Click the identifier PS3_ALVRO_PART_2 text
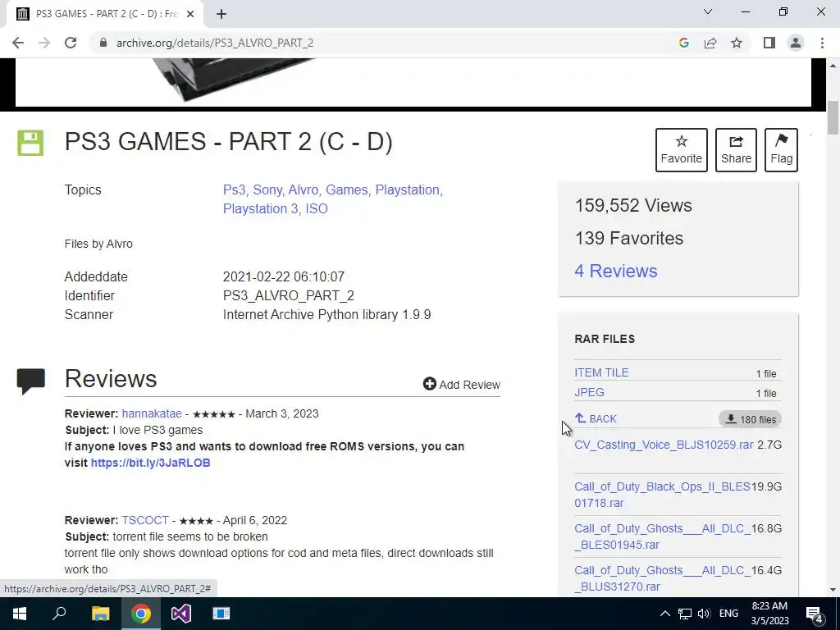 point(288,295)
